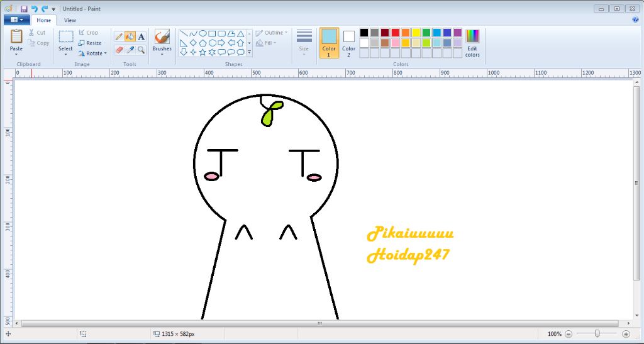Choose the Oval shape
The width and height of the screenshot is (644, 344).
tap(203, 34)
